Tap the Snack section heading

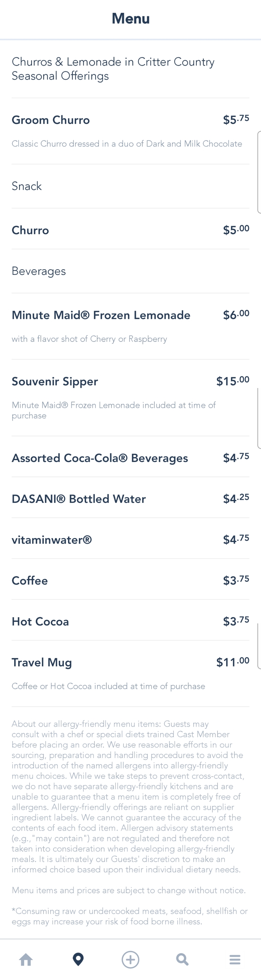click(x=27, y=186)
